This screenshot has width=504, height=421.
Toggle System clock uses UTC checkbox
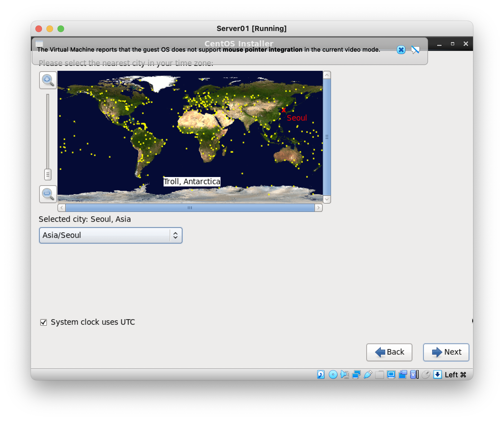[44, 322]
